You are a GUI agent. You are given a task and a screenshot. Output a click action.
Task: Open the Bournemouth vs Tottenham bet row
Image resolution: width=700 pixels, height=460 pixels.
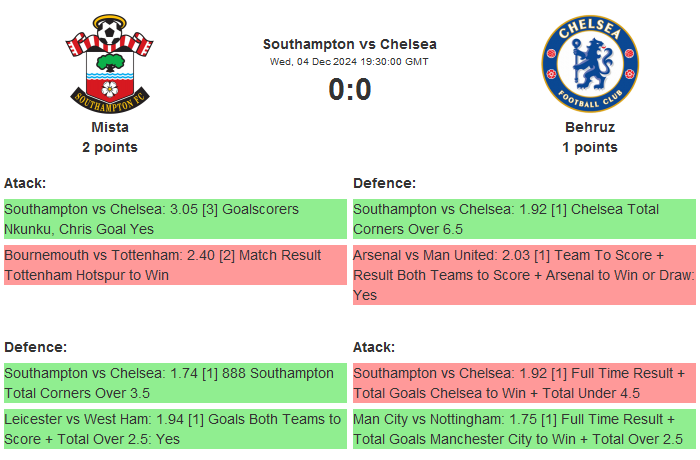(x=175, y=265)
